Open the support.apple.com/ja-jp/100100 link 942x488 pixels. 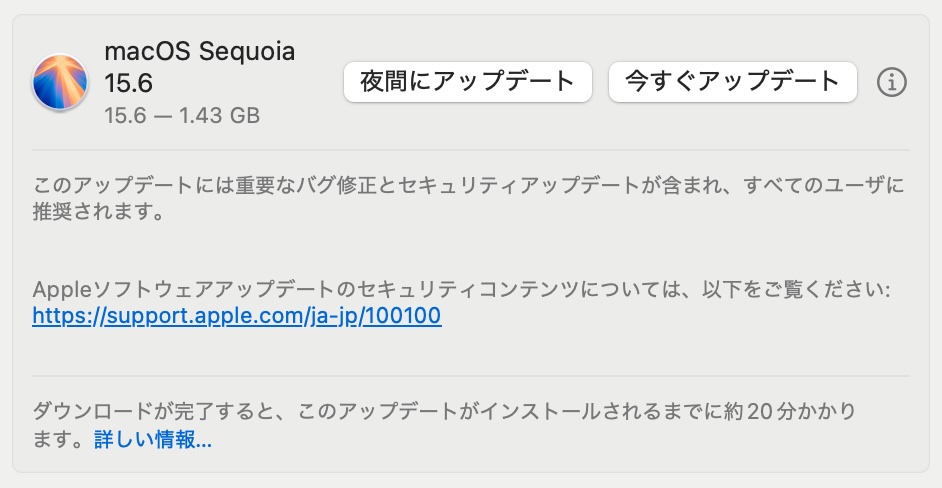point(237,316)
